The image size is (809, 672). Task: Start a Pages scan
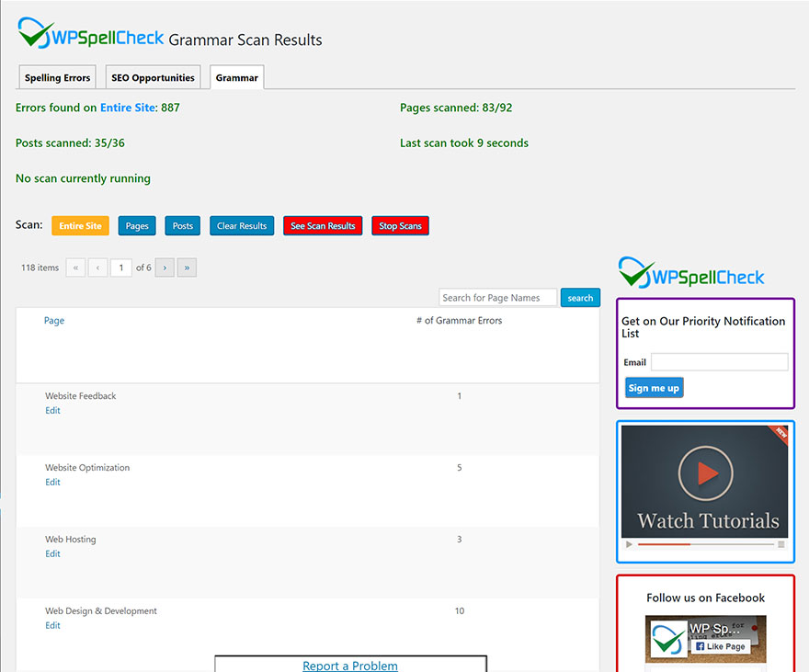137,226
